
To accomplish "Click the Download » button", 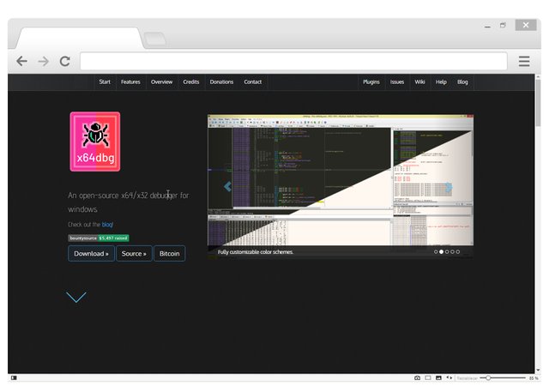I will point(92,253).
